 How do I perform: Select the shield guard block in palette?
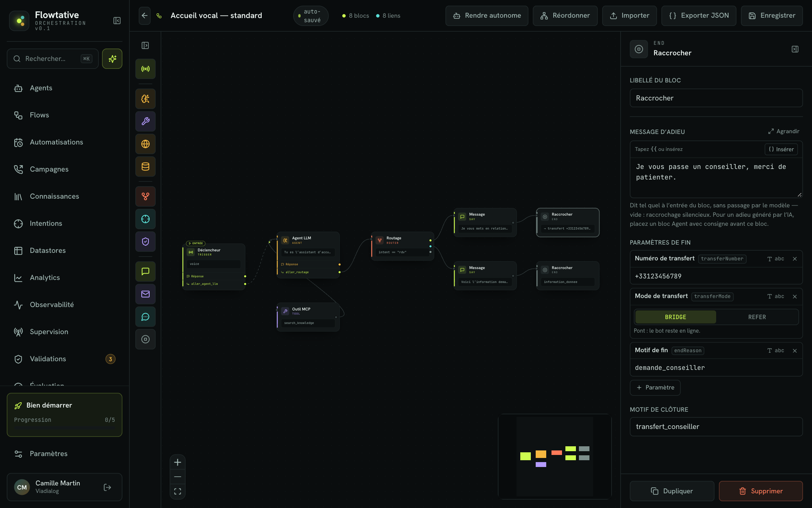click(145, 242)
